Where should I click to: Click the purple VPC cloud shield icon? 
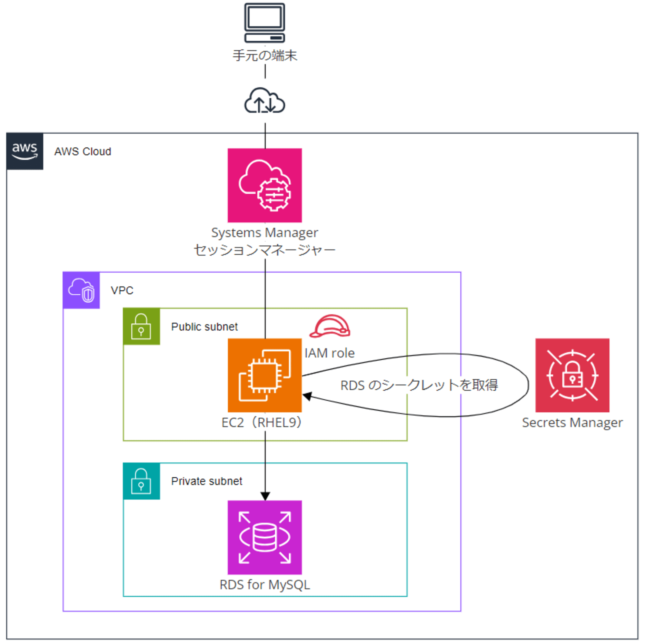[81, 290]
